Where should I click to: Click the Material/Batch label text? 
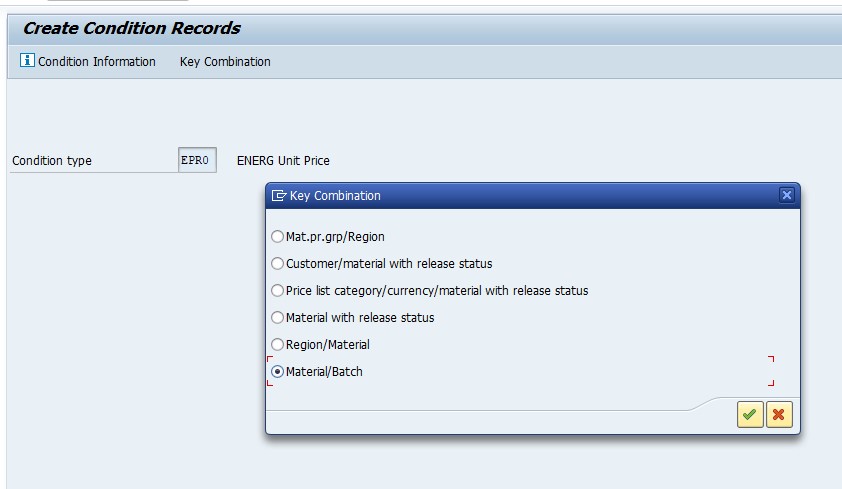click(x=324, y=371)
